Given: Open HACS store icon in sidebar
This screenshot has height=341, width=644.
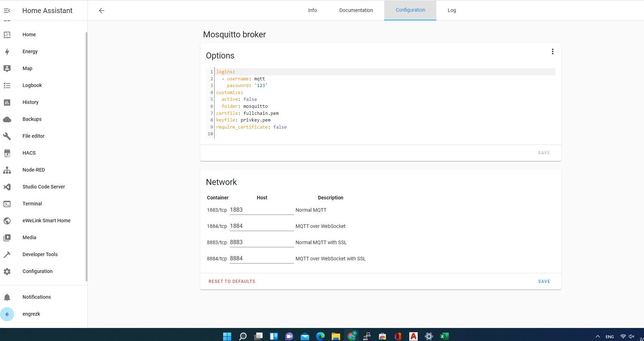Looking at the screenshot, I should [7, 153].
